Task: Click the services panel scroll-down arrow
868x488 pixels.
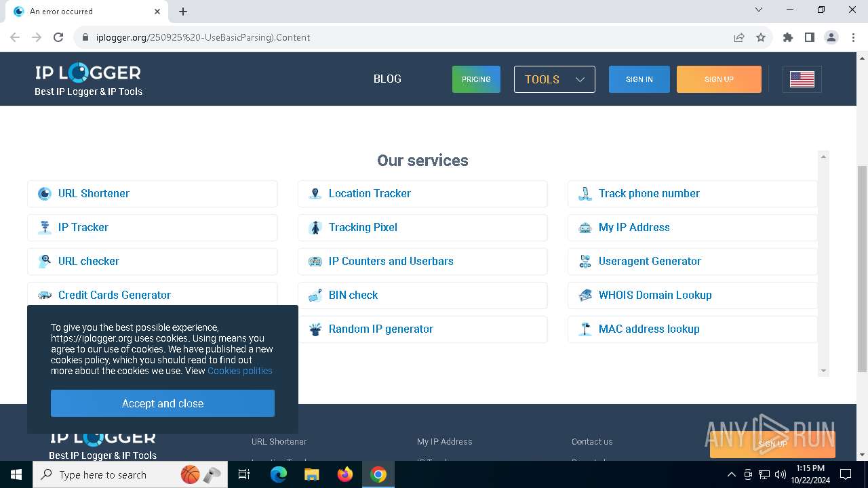Action: (823, 371)
